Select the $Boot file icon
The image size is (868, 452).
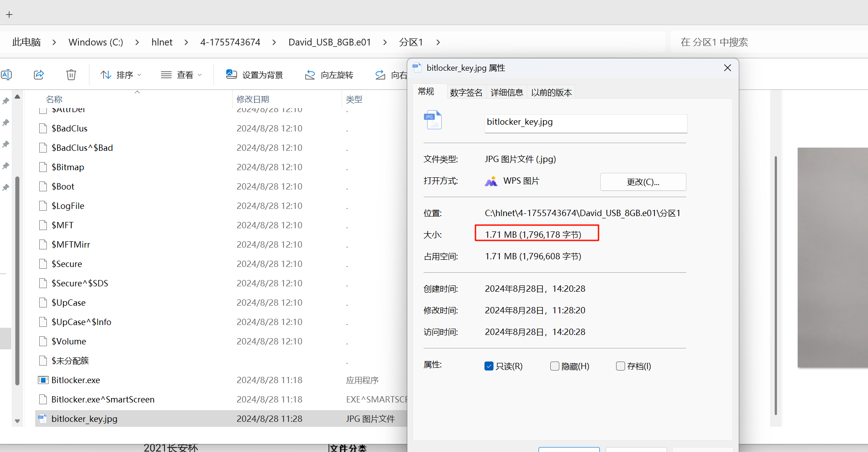click(43, 187)
